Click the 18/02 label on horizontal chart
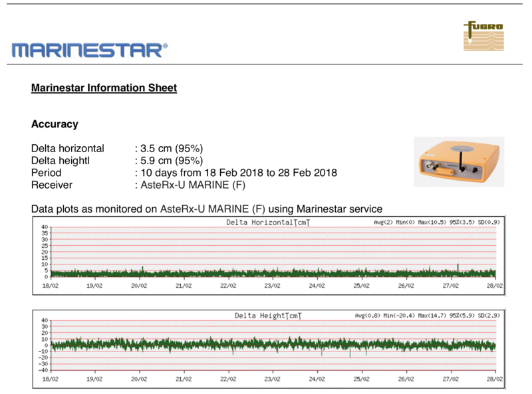This screenshot has width=532, height=394. pyautogui.click(x=51, y=286)
